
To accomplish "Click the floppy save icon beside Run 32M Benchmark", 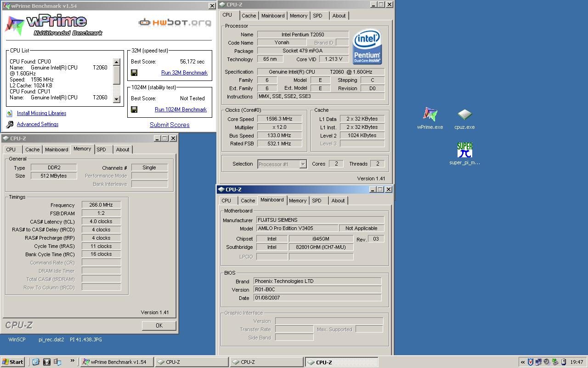I will tap(134, 73).
